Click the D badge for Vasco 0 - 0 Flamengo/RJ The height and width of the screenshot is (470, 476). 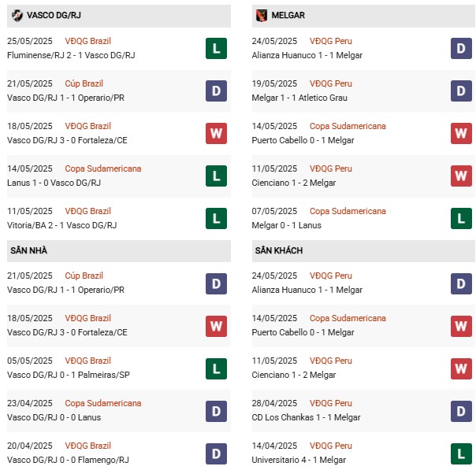tap(216, 453)
